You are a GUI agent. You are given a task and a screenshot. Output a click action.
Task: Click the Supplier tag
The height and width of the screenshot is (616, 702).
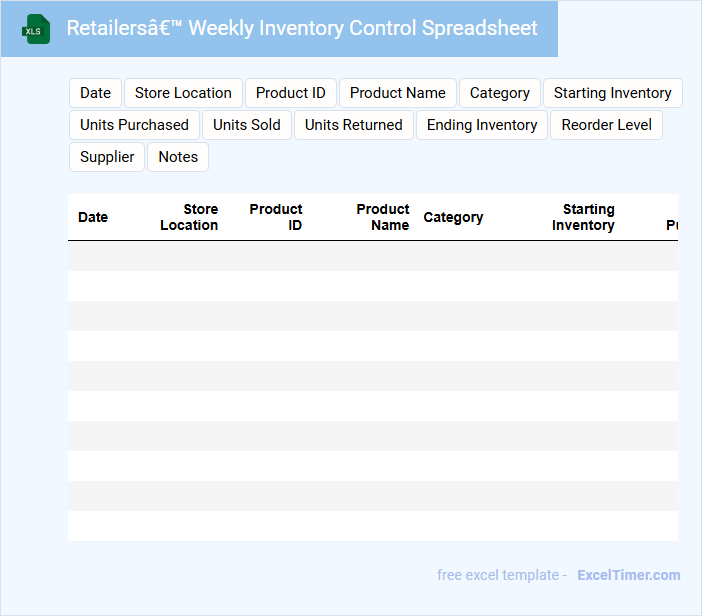(x=107, y=157)
